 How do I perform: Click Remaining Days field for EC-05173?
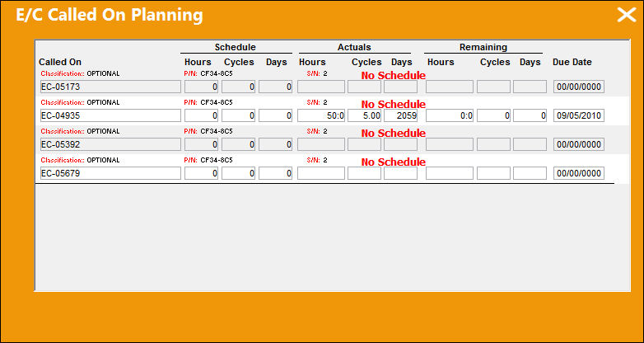pyautogui.click(x=530, y=87)
